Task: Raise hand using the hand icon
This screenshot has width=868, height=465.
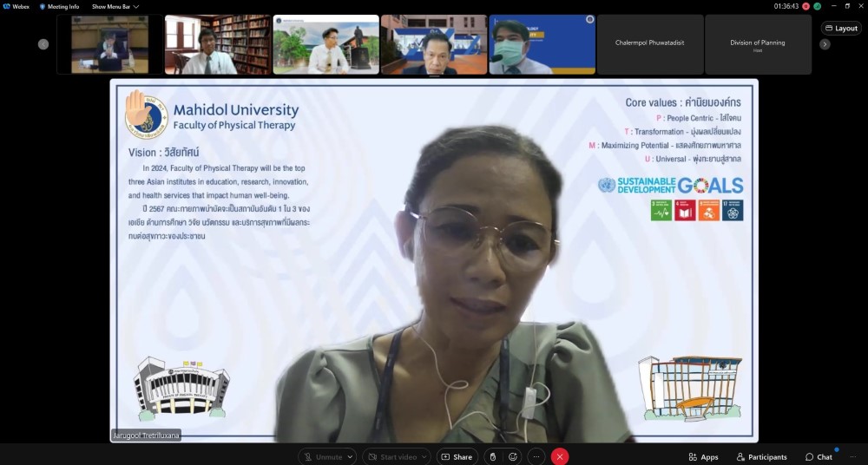Action: (x=491, y=456)
